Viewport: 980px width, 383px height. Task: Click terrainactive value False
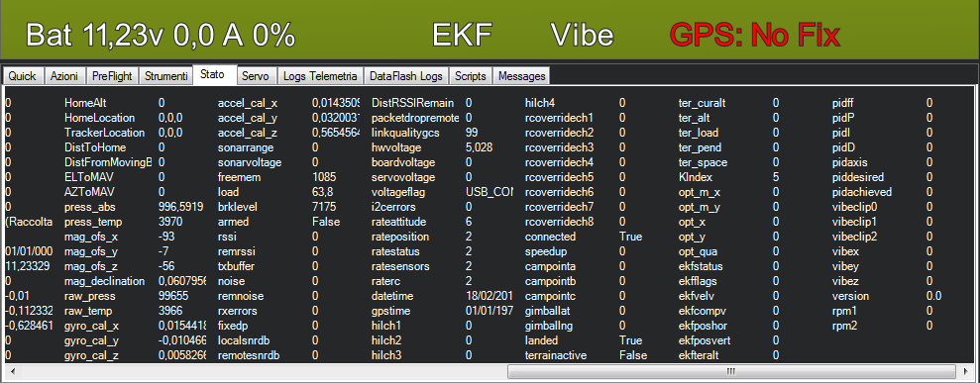tap(633, 355)
